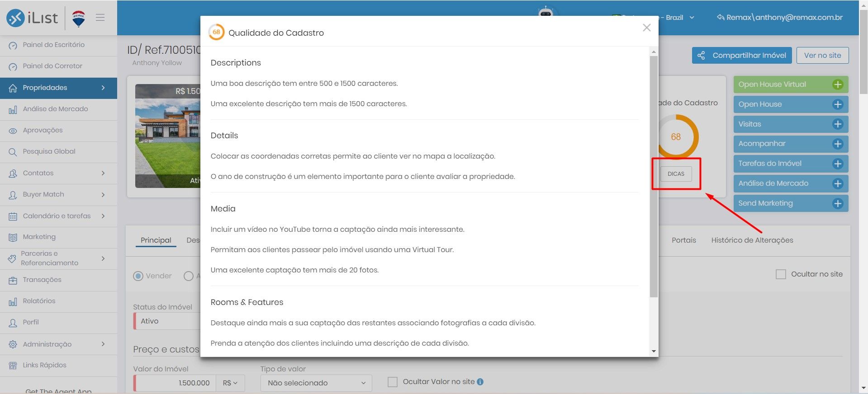Click the Calendário e tarefas calendar icon
The width and height of the screenshot is (868, 394).
(x=13, y=216)
